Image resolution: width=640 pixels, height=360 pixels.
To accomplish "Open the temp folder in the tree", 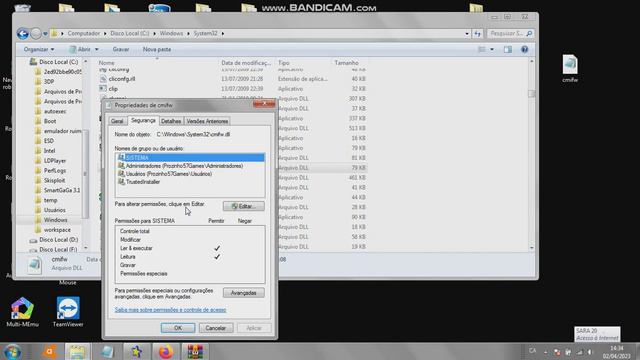I will pyautogui.click(x=51, y=200).
